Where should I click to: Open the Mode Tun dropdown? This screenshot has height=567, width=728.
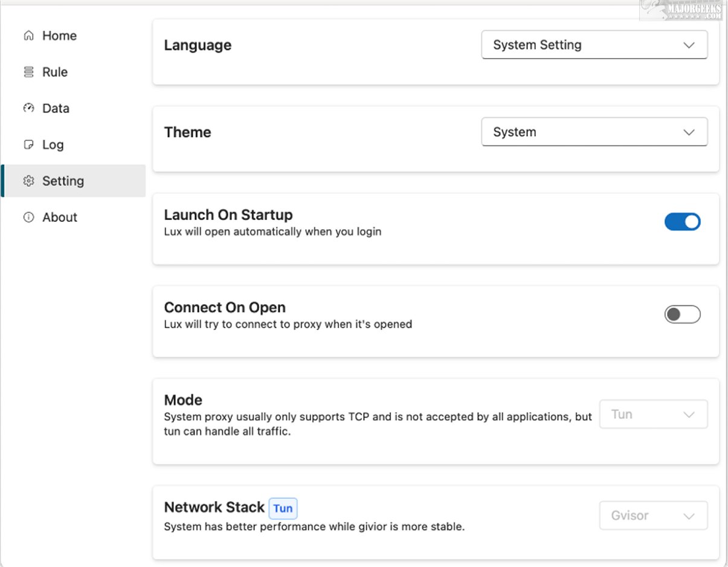click(653, 415)
